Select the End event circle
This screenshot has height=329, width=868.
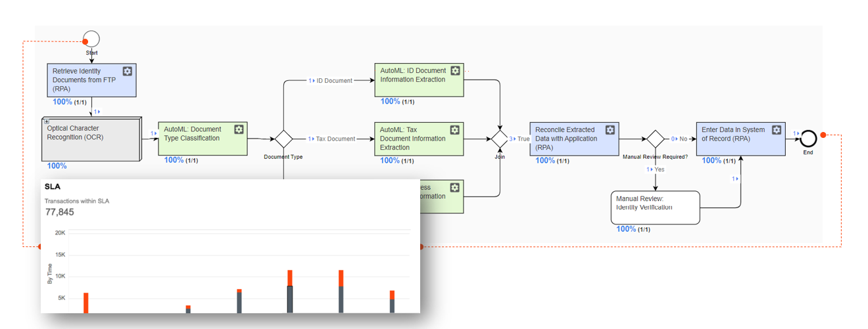coord(808,139)
